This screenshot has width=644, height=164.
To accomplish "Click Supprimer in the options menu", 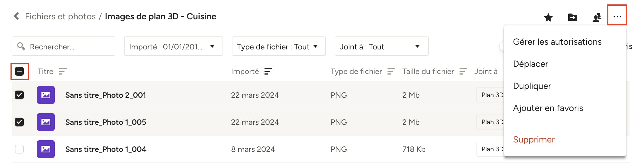I will click(534, 140).
